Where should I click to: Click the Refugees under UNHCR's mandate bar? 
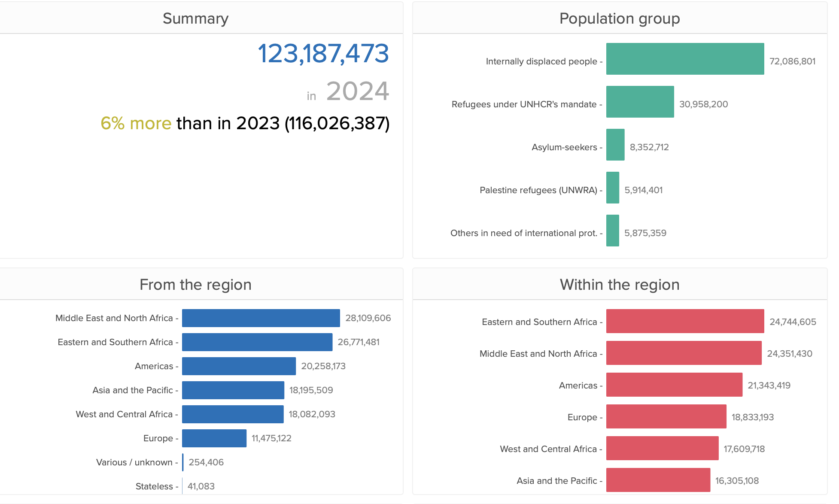point(640,102)
